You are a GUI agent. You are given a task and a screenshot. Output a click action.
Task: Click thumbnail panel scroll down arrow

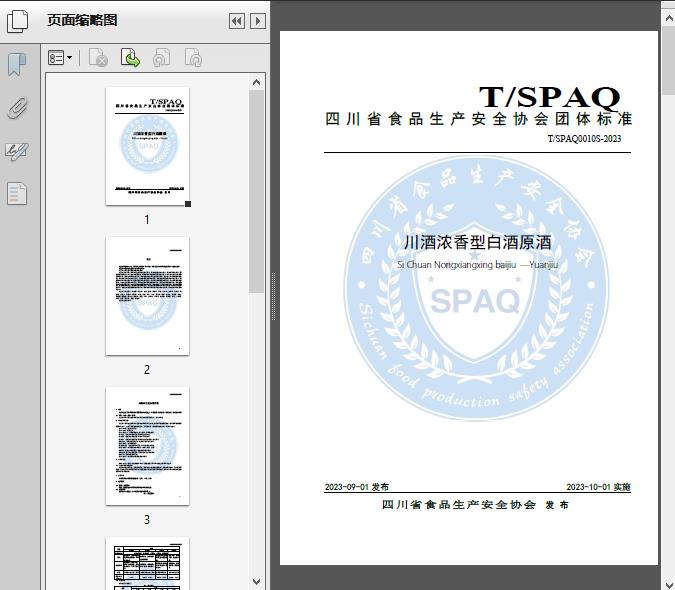coord(257,582)
